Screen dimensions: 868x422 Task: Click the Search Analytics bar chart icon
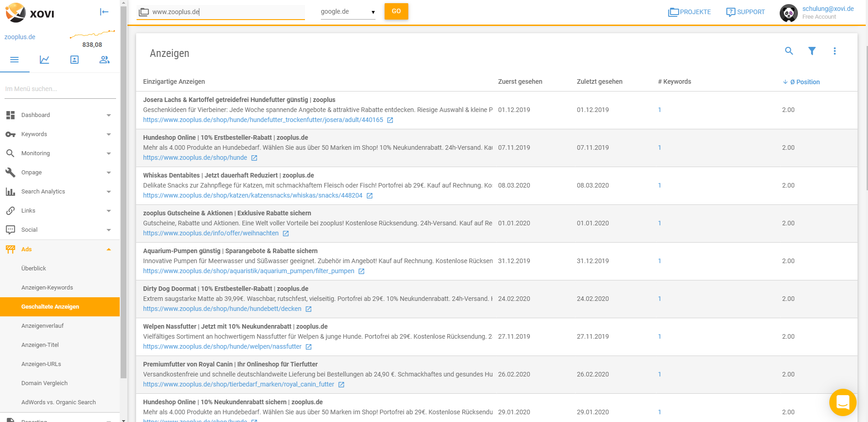[x=10, y=192]
